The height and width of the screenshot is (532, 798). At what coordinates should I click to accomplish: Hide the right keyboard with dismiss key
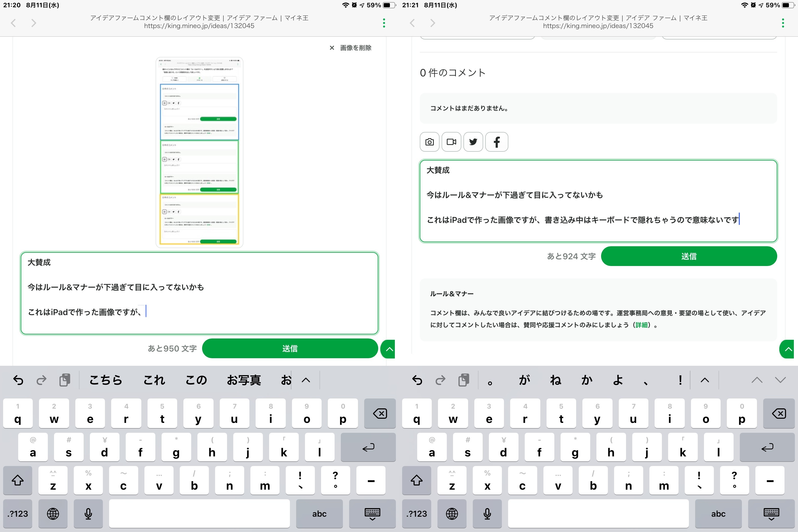771,514
